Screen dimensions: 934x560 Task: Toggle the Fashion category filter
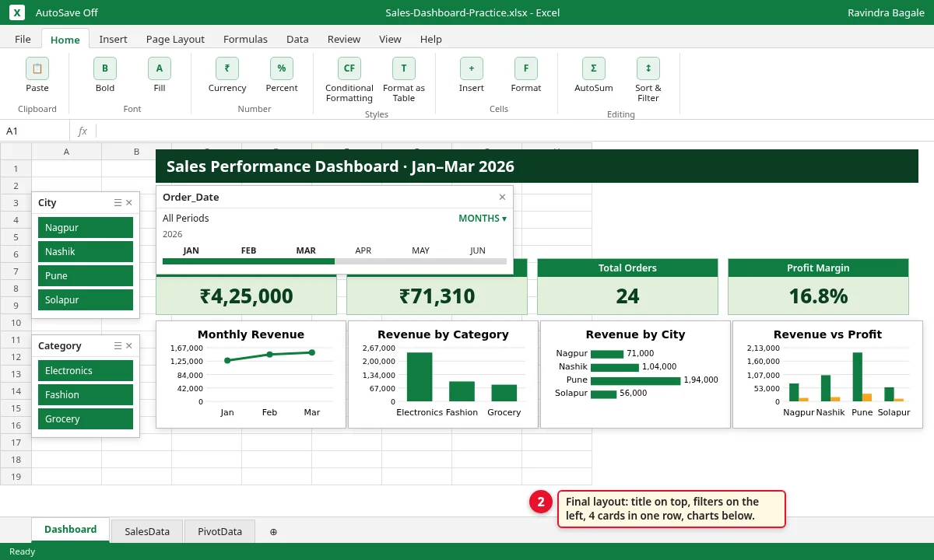coord(86,395)
